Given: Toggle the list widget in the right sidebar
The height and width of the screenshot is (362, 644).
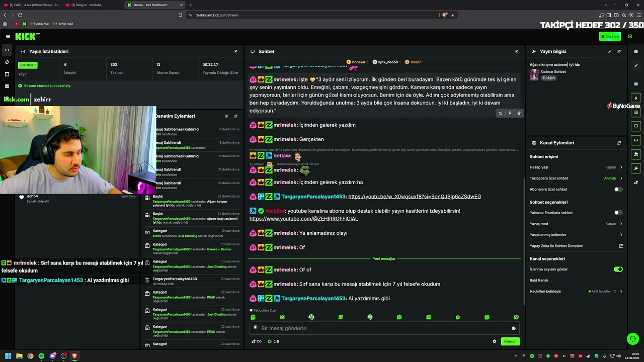Looking at the screenshot, I should [x=636, y=112].
